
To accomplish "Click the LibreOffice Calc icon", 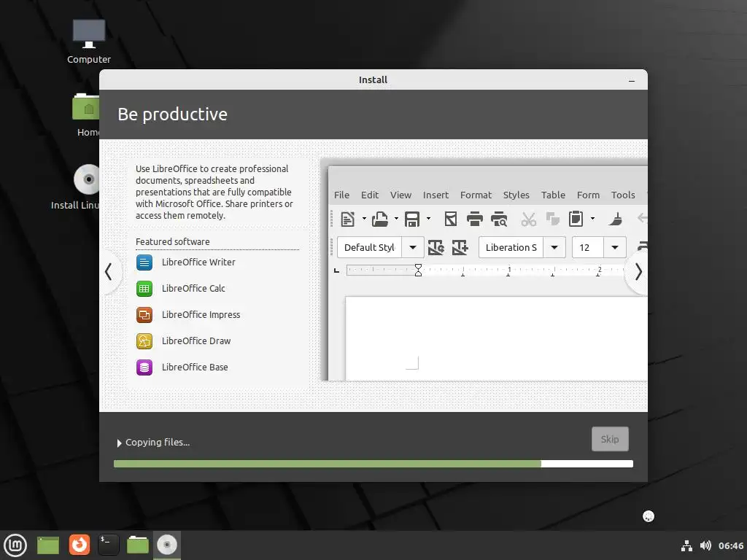I will pyautogui.click(x=144, y=289).
